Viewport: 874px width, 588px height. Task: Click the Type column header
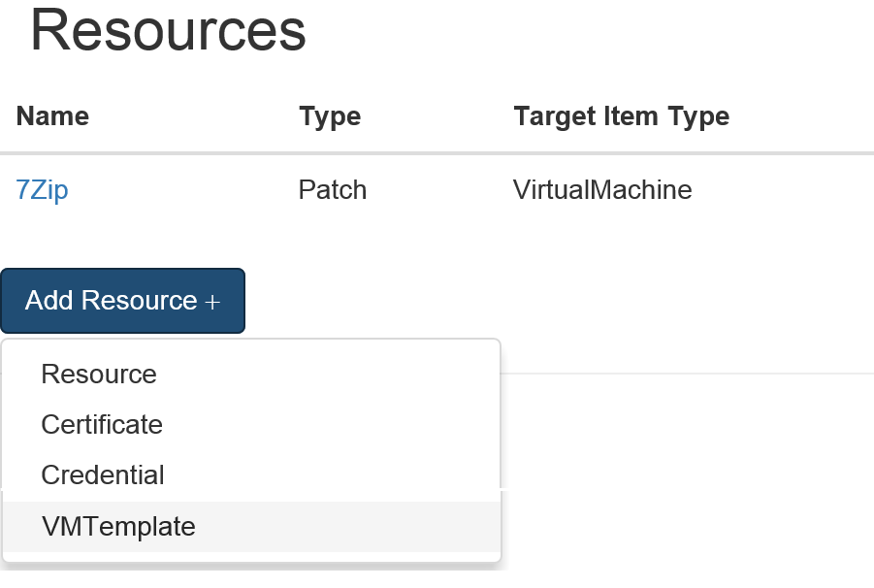pos(330,116)
